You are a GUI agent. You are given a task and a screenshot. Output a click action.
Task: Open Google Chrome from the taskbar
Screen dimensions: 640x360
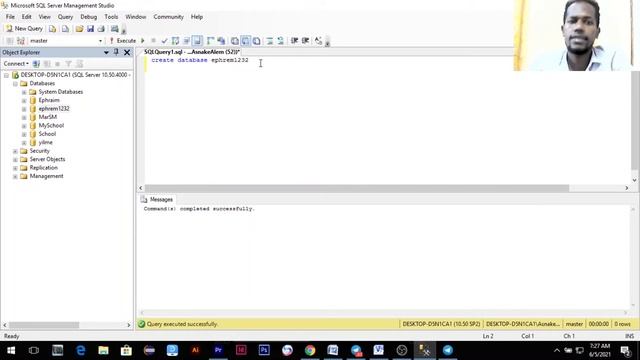310,350
